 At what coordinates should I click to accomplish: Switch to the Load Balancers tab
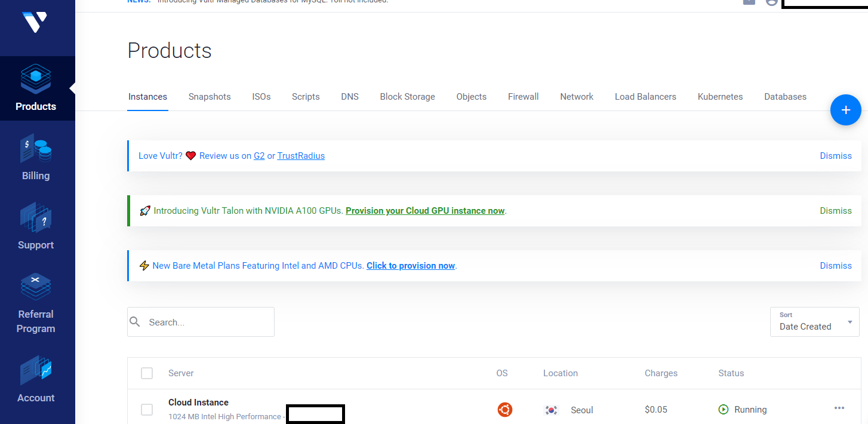point(645,97)
